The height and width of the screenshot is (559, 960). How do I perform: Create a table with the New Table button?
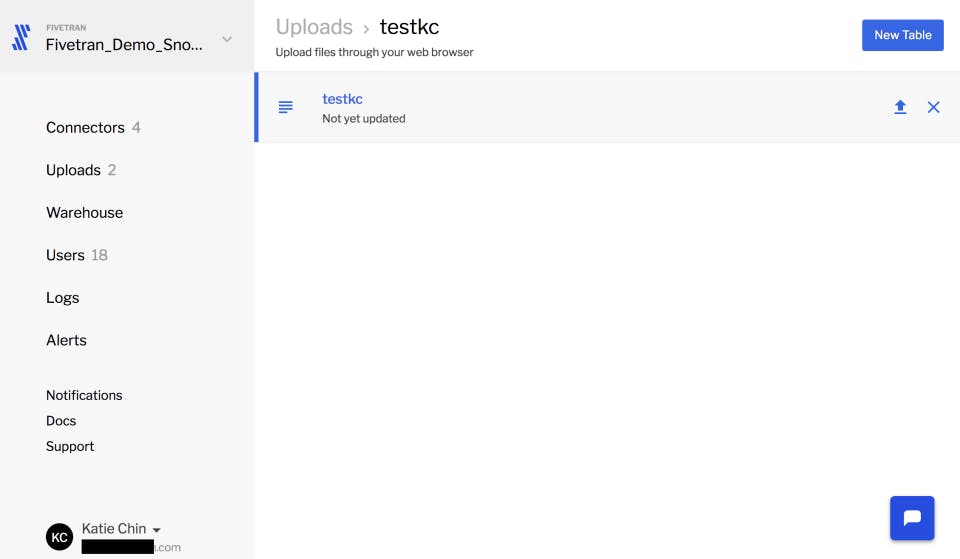902,35
